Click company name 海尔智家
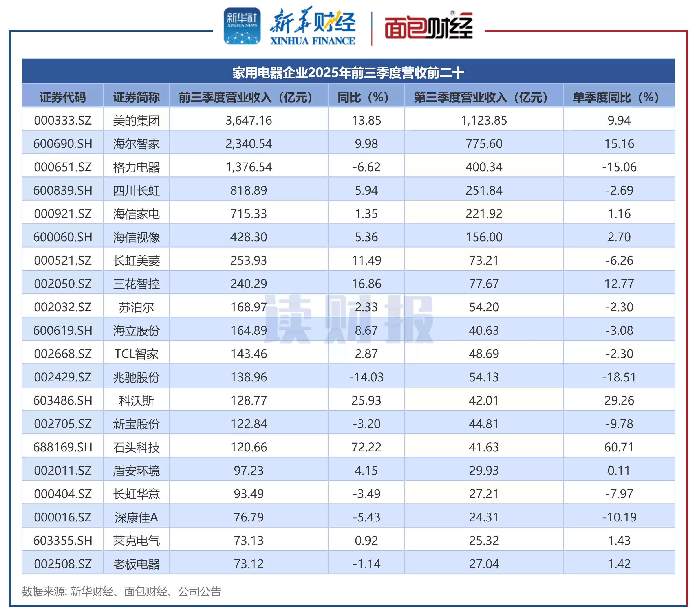The width and height of the screenshot is (697, 616). 136,144
